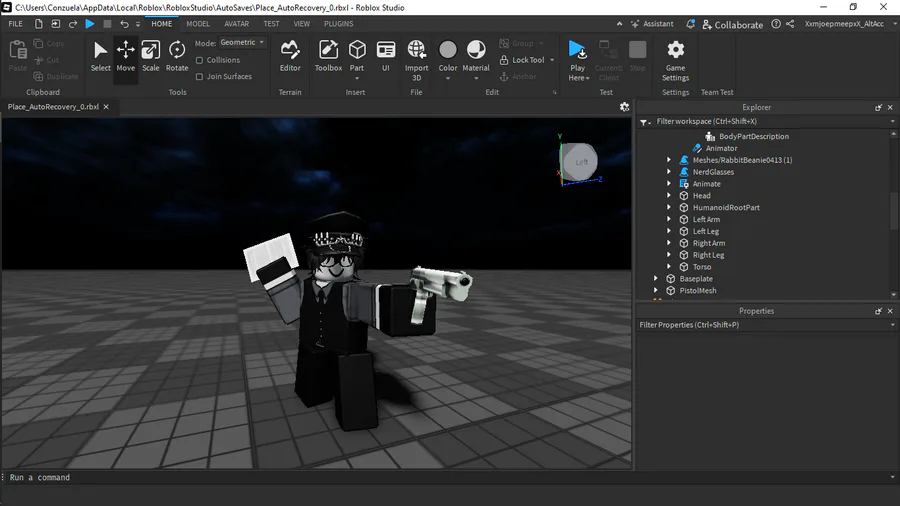Click the Undo arrow in quick access bar

(124, 24)
